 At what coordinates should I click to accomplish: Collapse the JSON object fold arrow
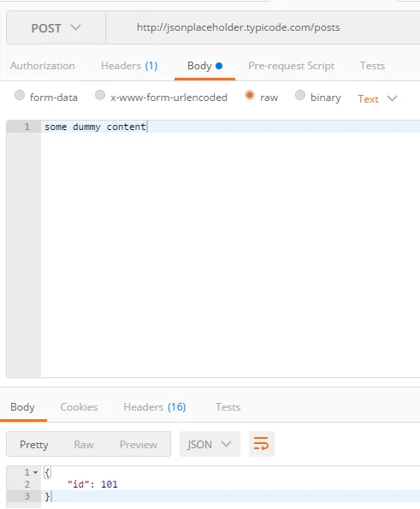(x=35, y=472)
